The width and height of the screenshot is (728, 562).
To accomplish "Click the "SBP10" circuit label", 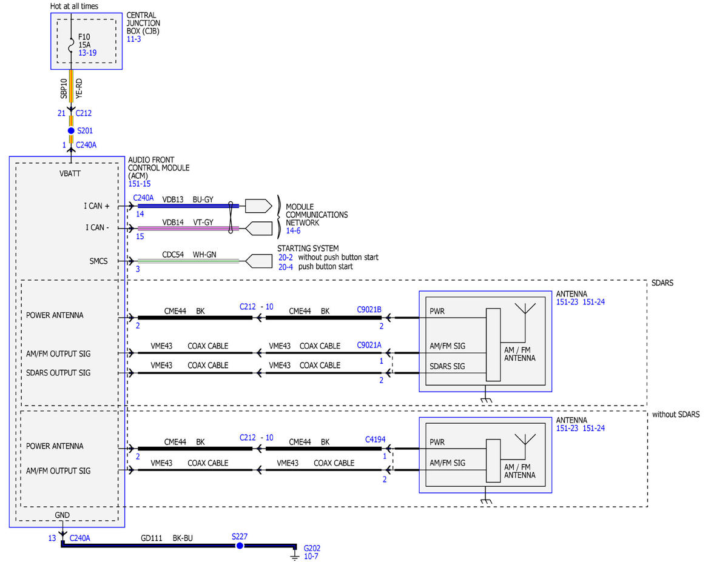I will click(x=63, y=89).
